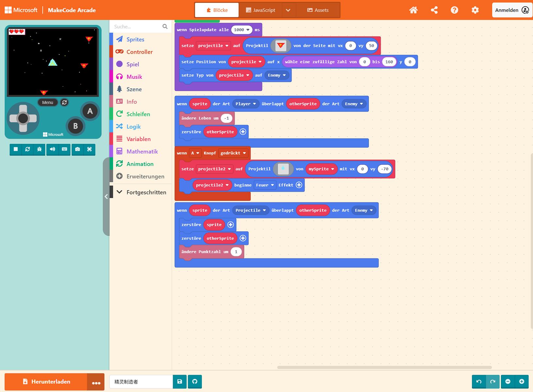This screenshot has height=392, width=533.
Task: Open the keyboard controls icon
Action: (64, 149)
